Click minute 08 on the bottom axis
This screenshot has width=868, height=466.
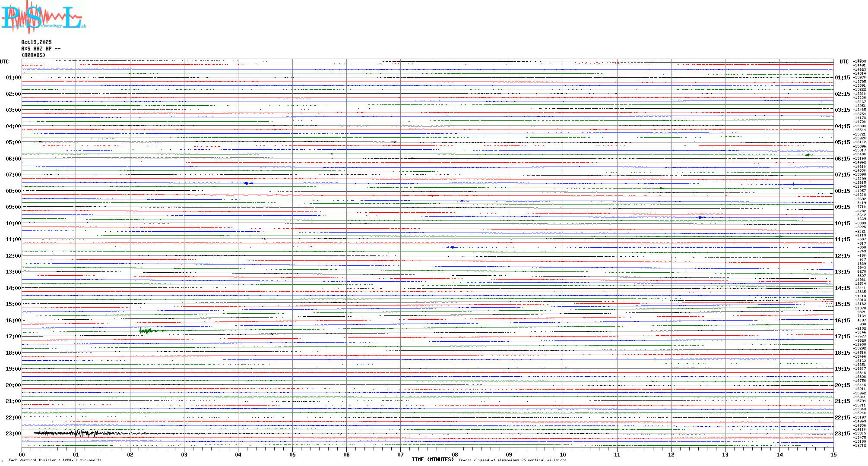(455, 455)
